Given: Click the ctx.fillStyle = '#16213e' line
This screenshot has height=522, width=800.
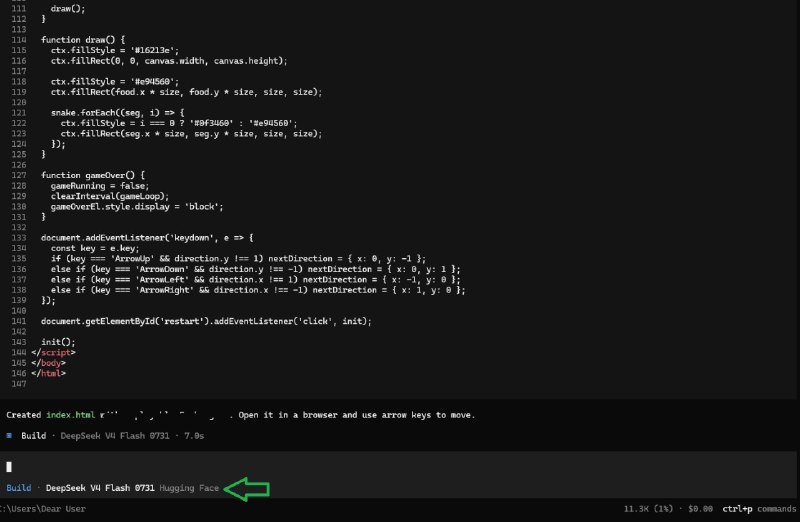Looking at the screenshot, I should (115, 50).
